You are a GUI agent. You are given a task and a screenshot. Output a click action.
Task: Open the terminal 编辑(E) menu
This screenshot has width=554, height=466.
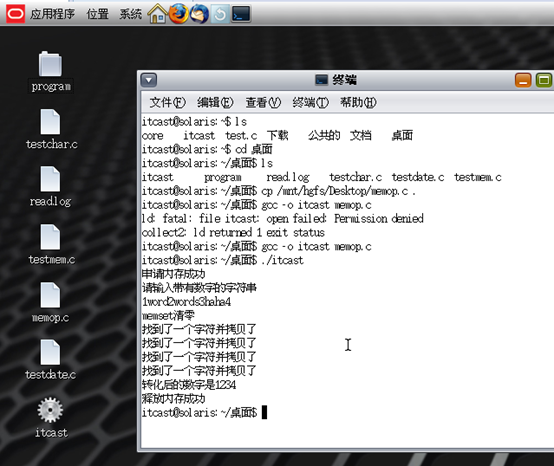215,102
